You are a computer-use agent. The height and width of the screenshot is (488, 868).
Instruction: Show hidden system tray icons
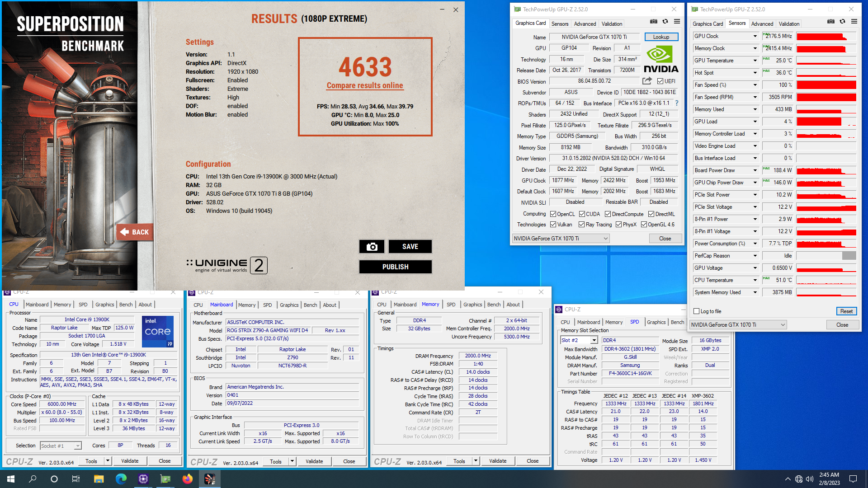click(788, 479)
